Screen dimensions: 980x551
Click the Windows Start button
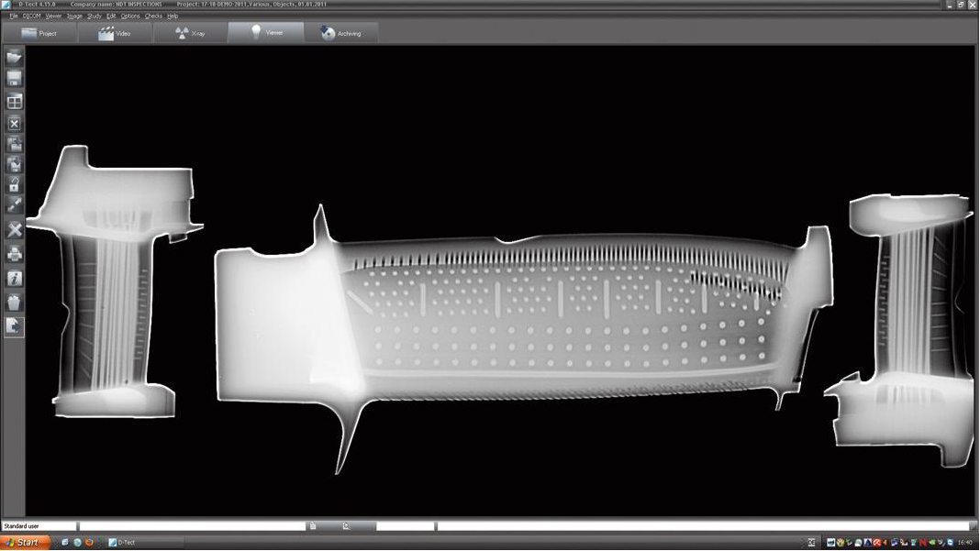[25, 543]
